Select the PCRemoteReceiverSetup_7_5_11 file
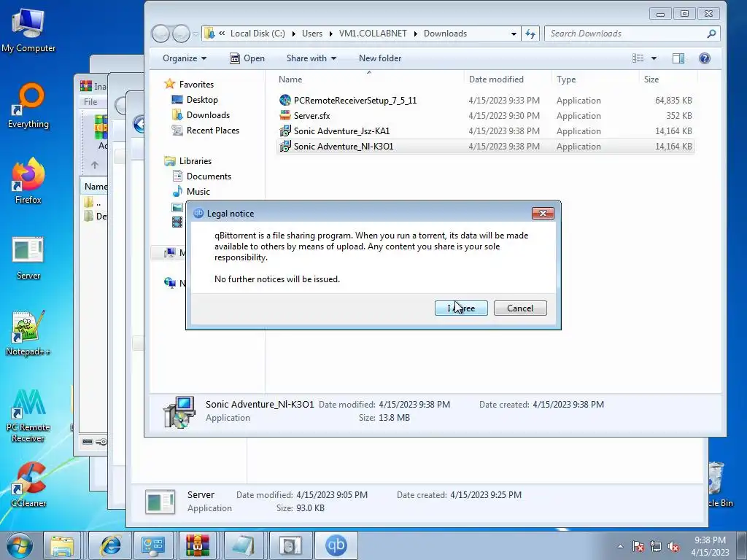This screenshot has width=747, height=560. [x=485, y=101]
